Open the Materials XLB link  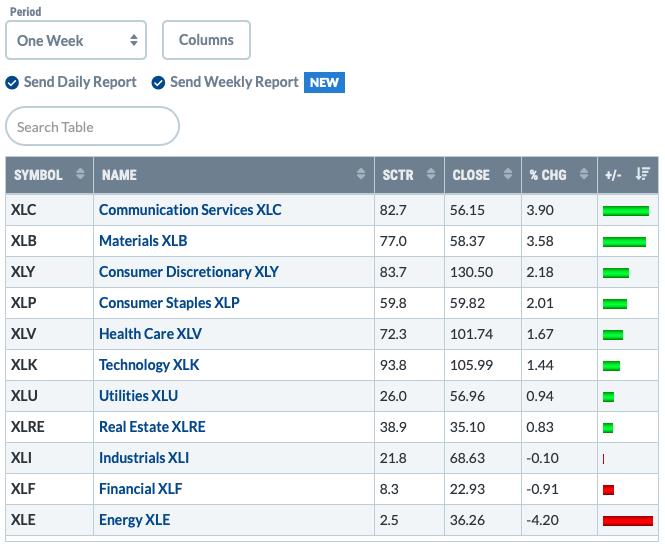click(143, 241)
